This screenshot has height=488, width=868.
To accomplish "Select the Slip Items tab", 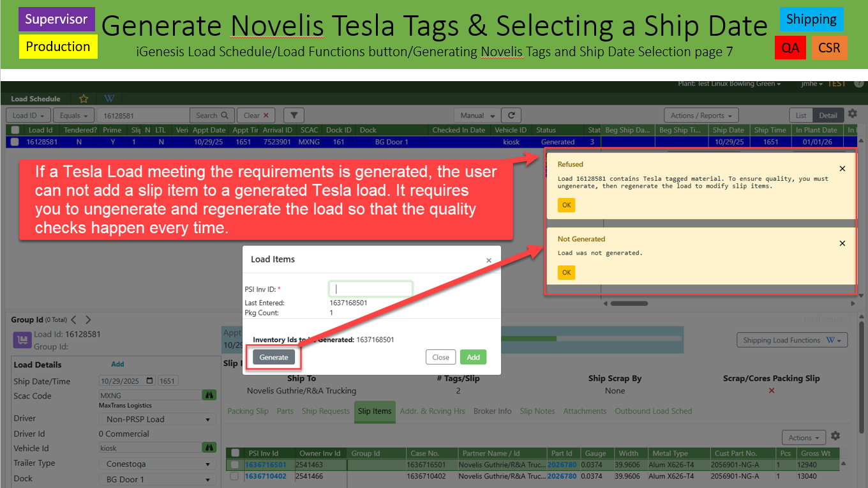I will 375,411.
